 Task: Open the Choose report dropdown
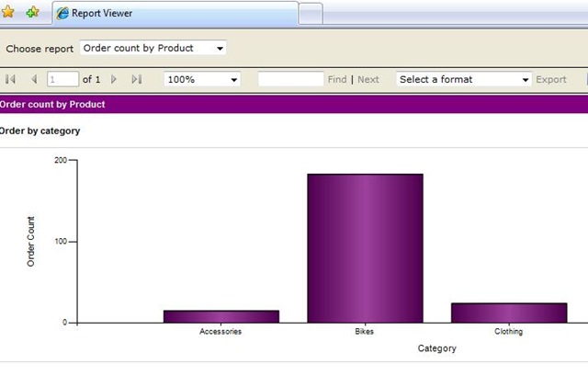(153, 48)
